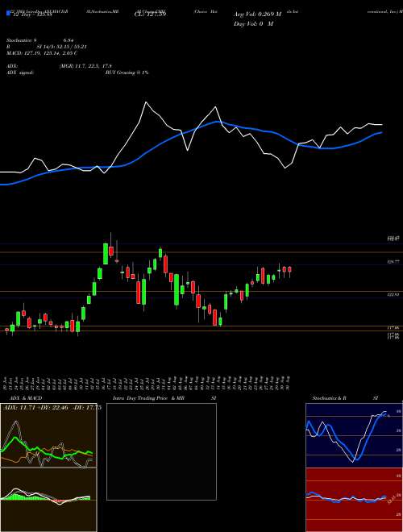The image size is (403, 532).
Task: Click the ADX 11.71 +DY 22.46 readout
Action: [52, 408]
